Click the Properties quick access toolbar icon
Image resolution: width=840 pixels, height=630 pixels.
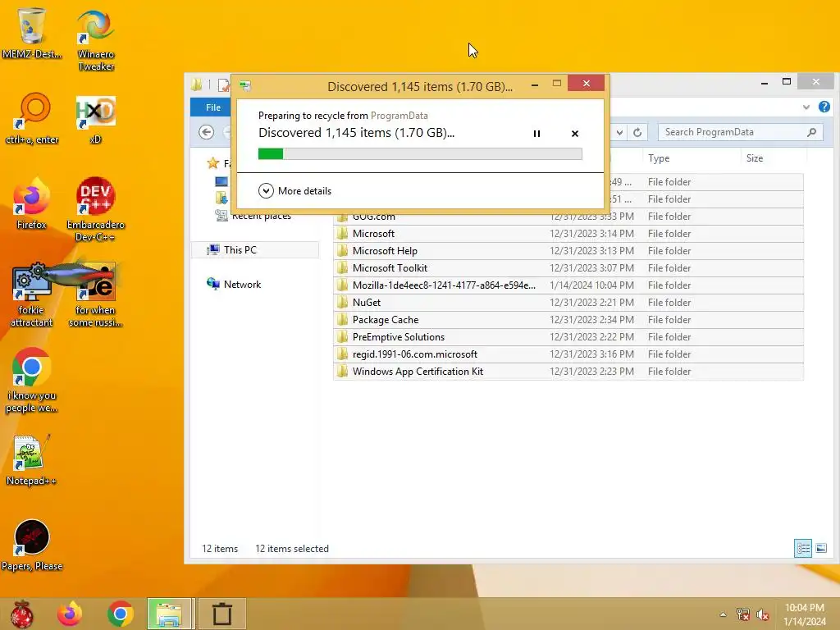(x=223, y=85)
